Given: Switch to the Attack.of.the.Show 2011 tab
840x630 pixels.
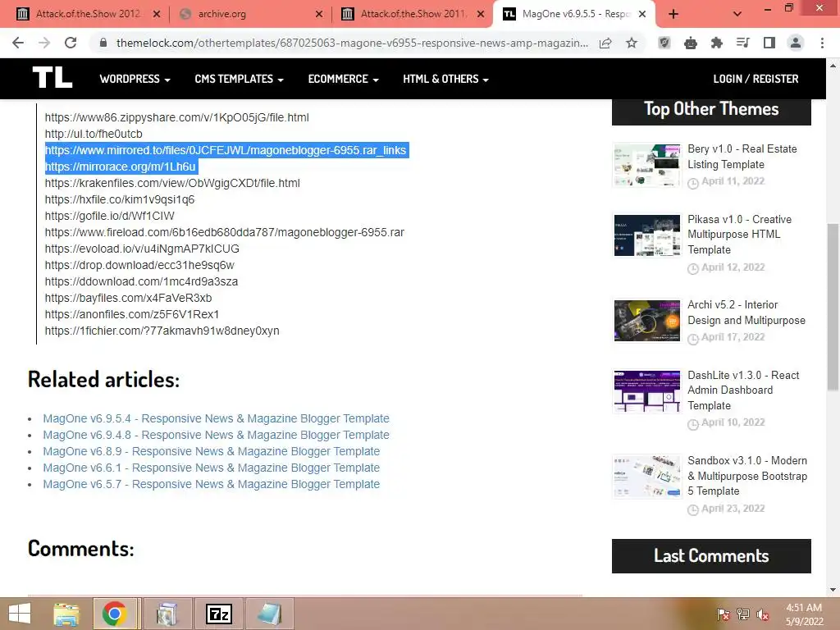Looking at the screenshot, I should (x=413, y=14).
